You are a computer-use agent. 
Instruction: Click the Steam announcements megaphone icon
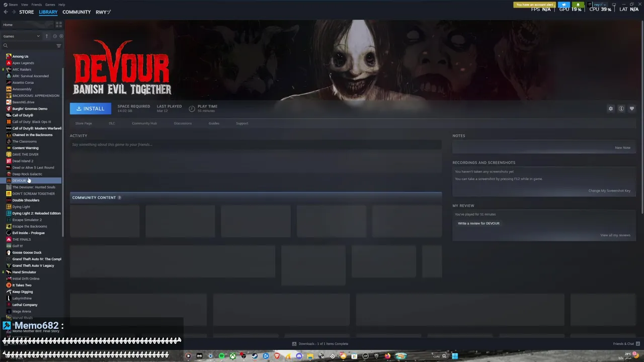coord(564,5)
